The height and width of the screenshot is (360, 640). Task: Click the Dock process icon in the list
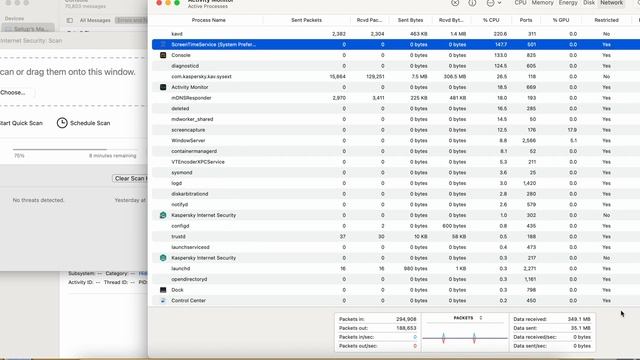[x=163, y=290]
